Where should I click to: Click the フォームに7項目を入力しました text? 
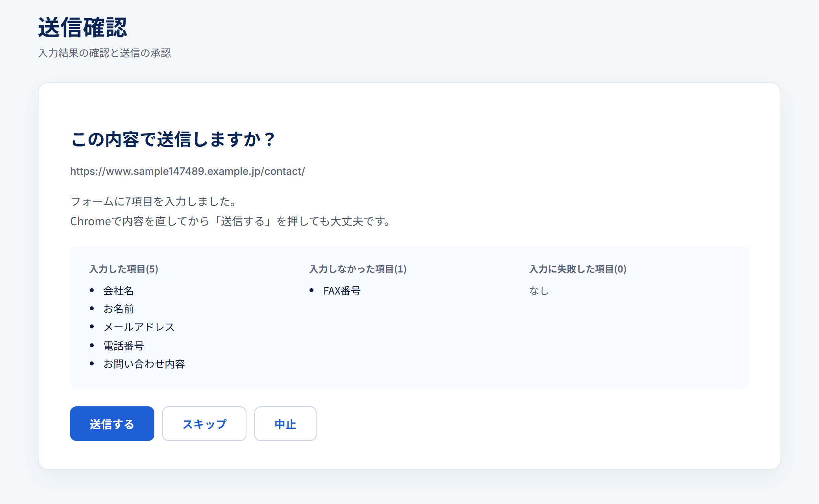[154, 202]
